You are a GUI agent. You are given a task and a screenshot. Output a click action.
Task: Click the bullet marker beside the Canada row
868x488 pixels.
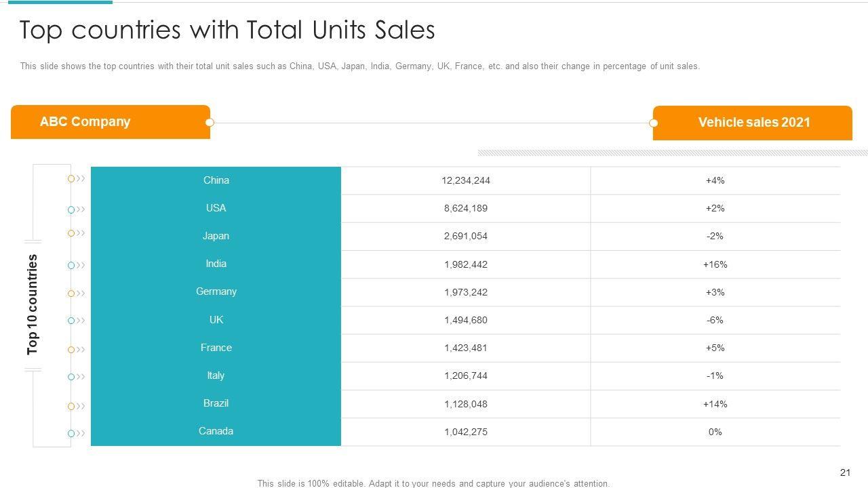pos(71,434)
